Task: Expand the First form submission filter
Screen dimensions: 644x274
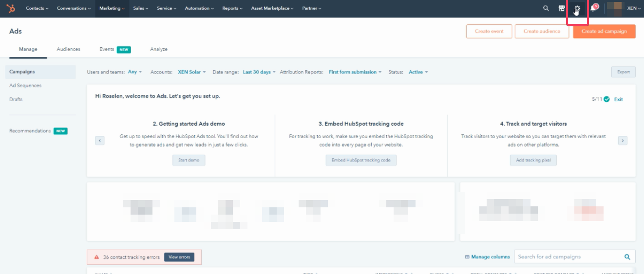Action: point(355,72)
